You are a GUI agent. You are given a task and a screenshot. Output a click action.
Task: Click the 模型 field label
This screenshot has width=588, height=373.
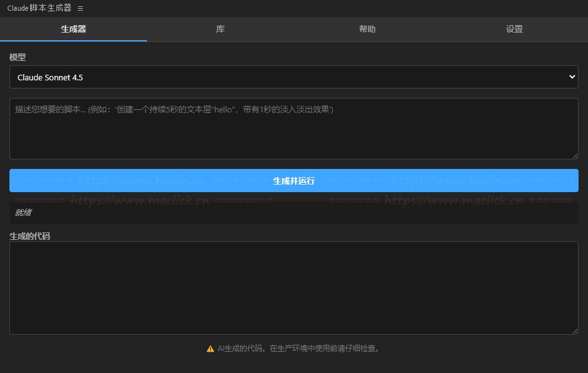(18, 57)
